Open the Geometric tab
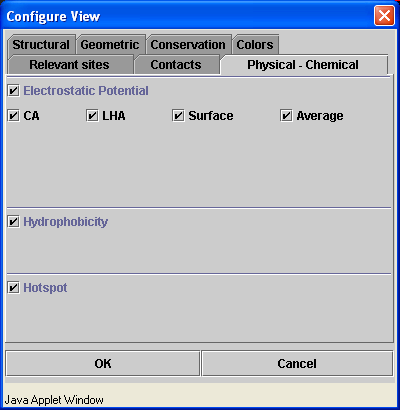 tap(110, 45)
